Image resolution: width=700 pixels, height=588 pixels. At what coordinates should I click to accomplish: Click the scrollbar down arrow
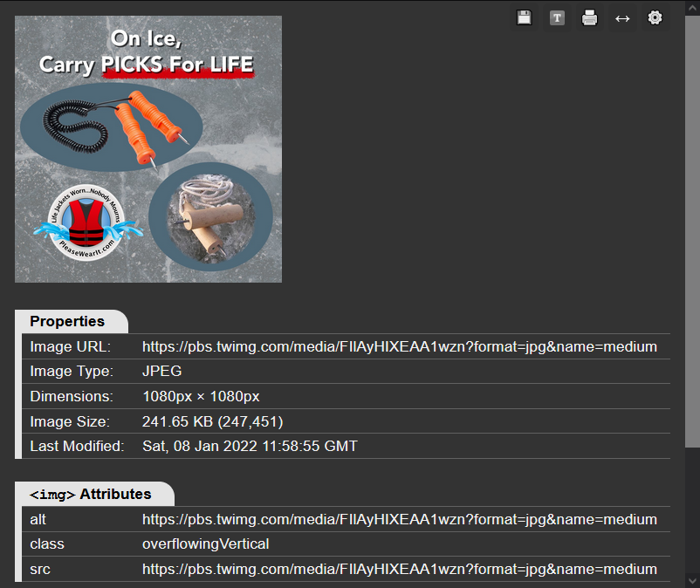click(692, 580)
